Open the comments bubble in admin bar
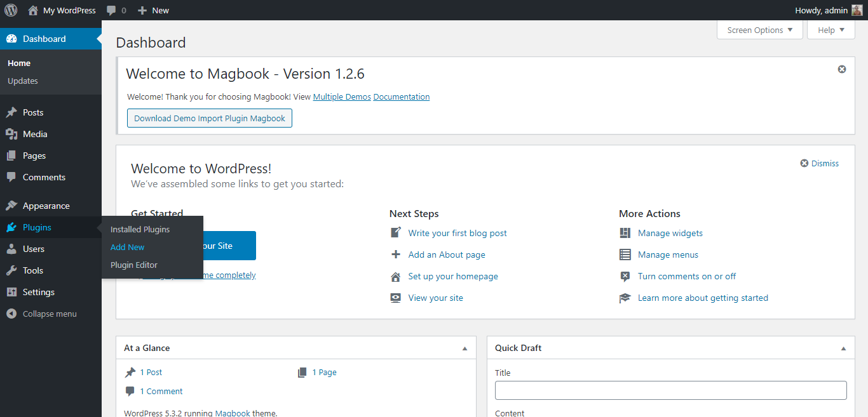Image resolution: width=868 pixels, height=417 pixels. click(112, 11)
